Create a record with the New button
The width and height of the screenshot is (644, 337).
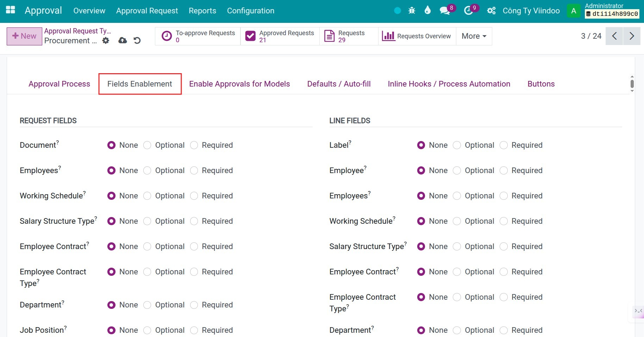pos(24,36)
